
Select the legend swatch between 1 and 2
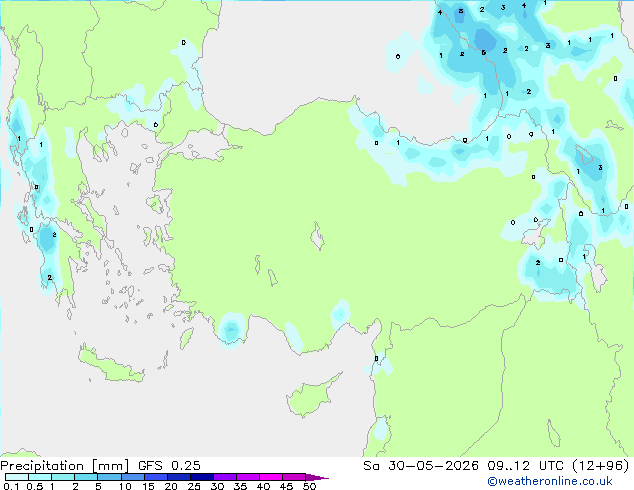[x=63, y=477]
